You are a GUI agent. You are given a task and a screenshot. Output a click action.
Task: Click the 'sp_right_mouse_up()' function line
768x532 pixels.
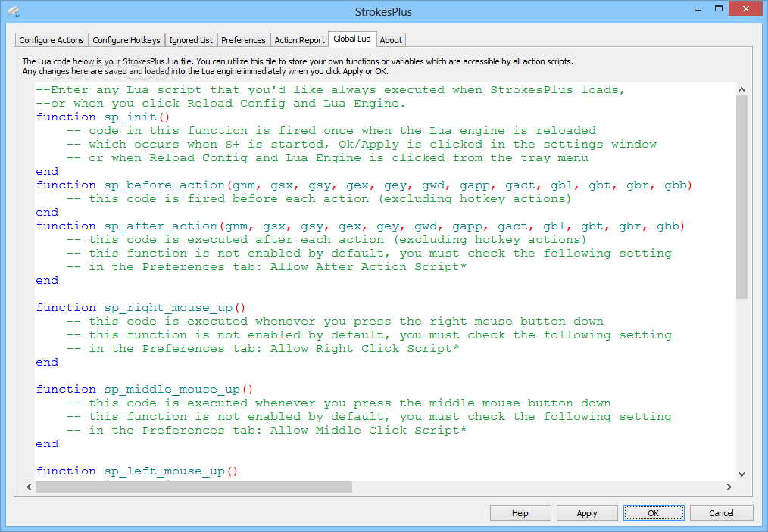141,308
